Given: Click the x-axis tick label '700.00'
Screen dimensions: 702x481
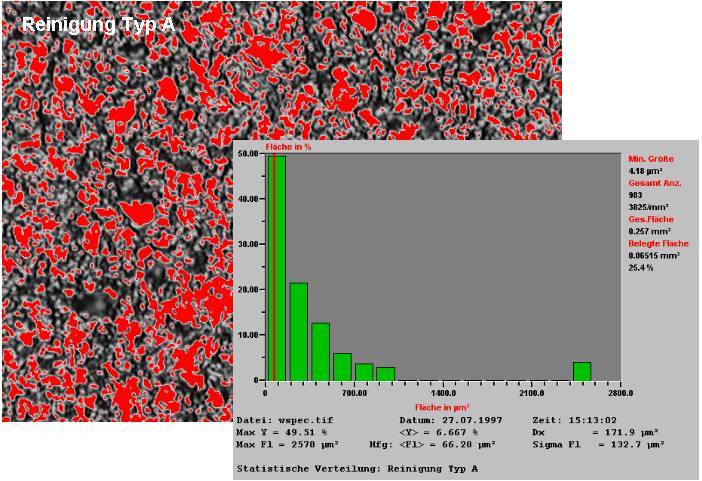Looking at the screenshot, I should pos(354,393).
